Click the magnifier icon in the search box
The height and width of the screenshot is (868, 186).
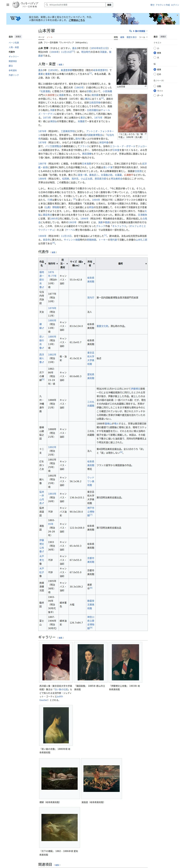pyautogui.click(x=47, y=5)
